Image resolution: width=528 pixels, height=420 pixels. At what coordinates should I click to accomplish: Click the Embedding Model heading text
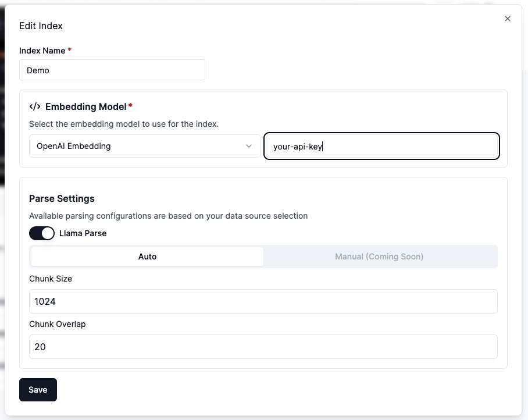[85, 106]
